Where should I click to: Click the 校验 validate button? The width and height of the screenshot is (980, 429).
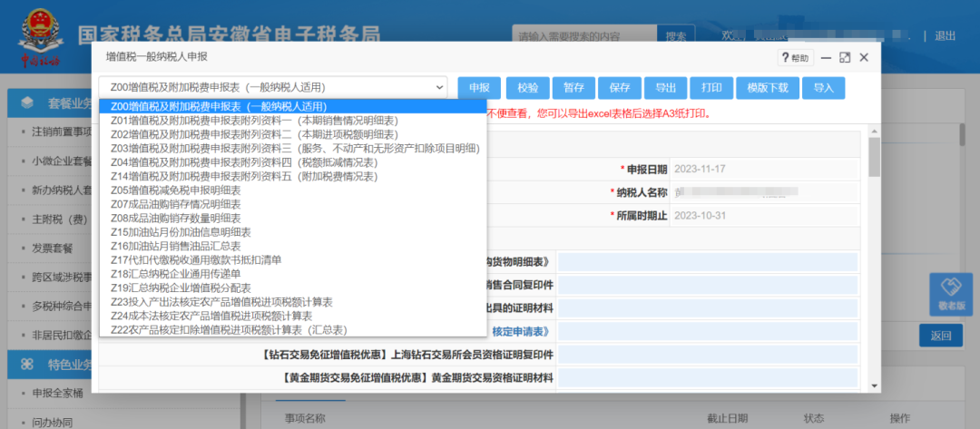[x=527, y=88]
